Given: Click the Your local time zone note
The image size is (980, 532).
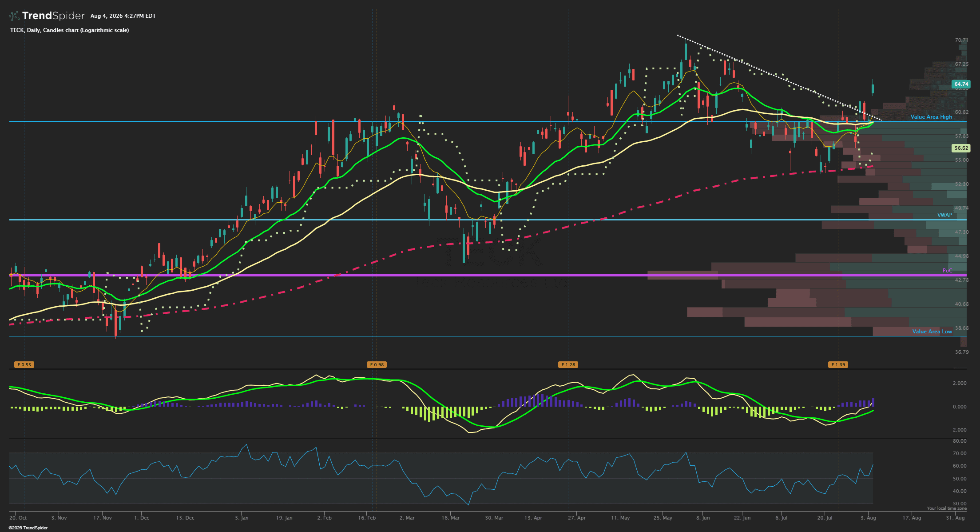Looking at the screenshot, I should (947, 508).
